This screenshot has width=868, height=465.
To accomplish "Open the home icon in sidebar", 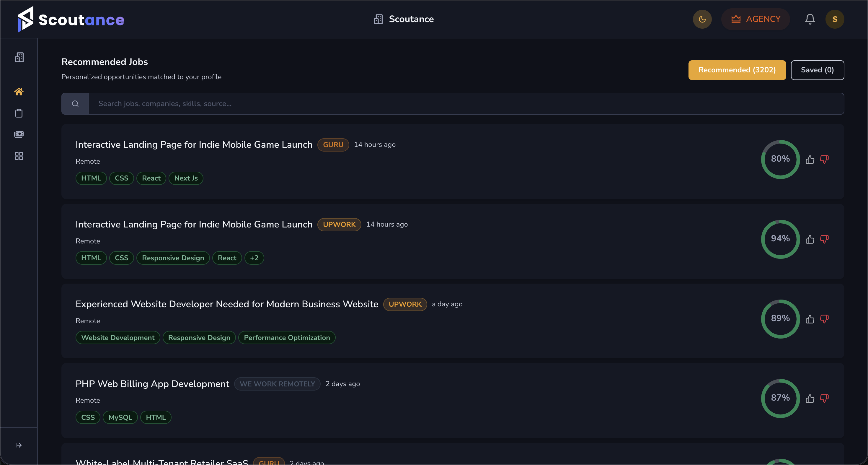I will [x=19, y=91].
